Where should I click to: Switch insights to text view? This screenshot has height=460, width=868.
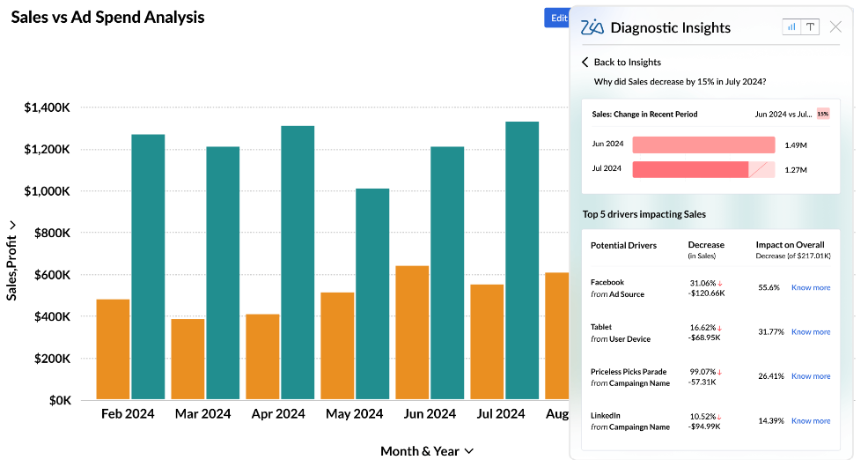point(810,26)
